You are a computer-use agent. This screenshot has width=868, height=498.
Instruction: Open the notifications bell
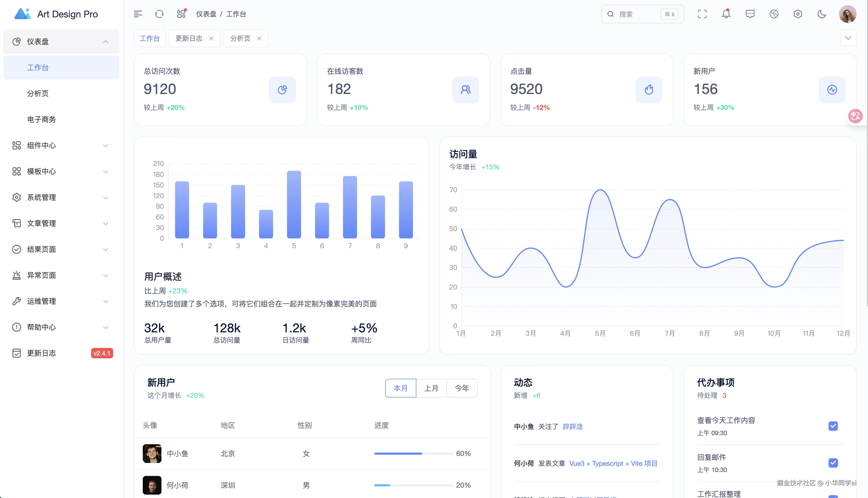pos(726,14)
